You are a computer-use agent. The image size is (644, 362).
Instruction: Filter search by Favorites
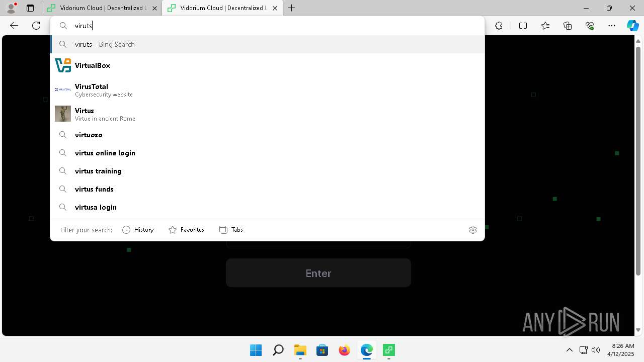(187, 230)
